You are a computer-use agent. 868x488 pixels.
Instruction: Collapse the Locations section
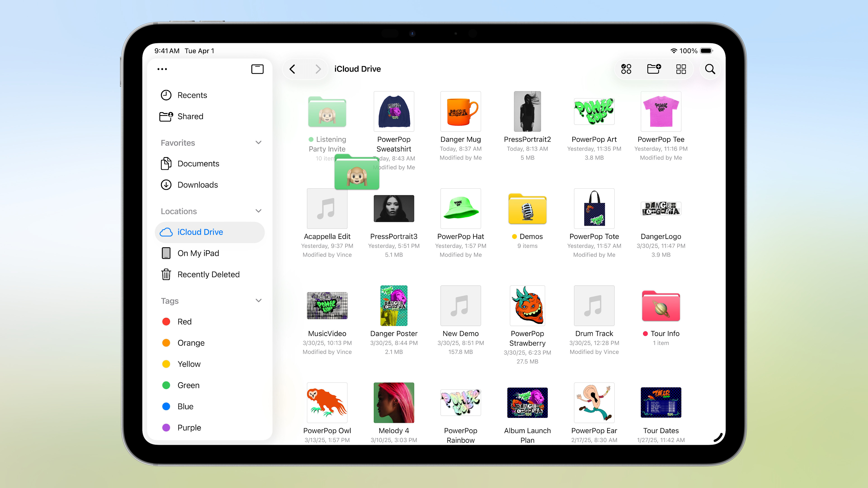click(258, 211)
